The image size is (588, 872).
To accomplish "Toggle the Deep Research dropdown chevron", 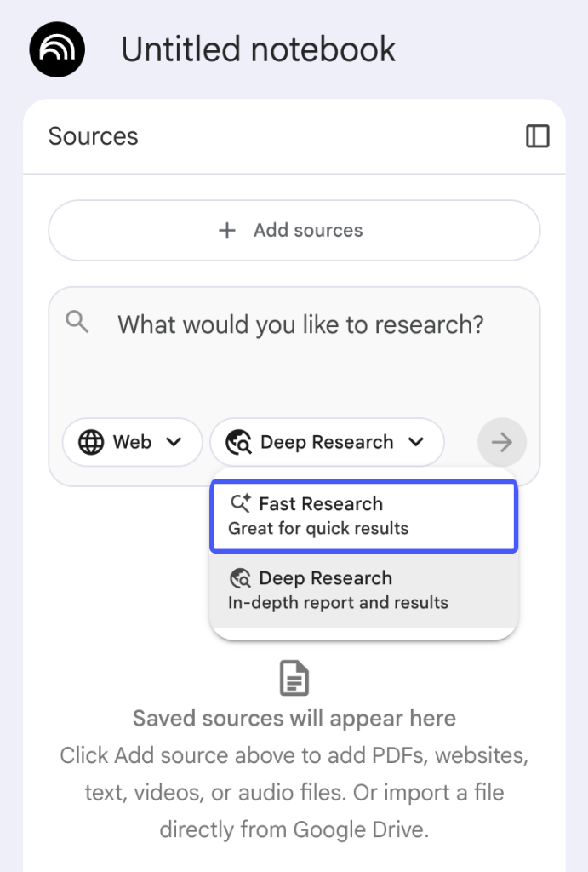I will 415,442.
